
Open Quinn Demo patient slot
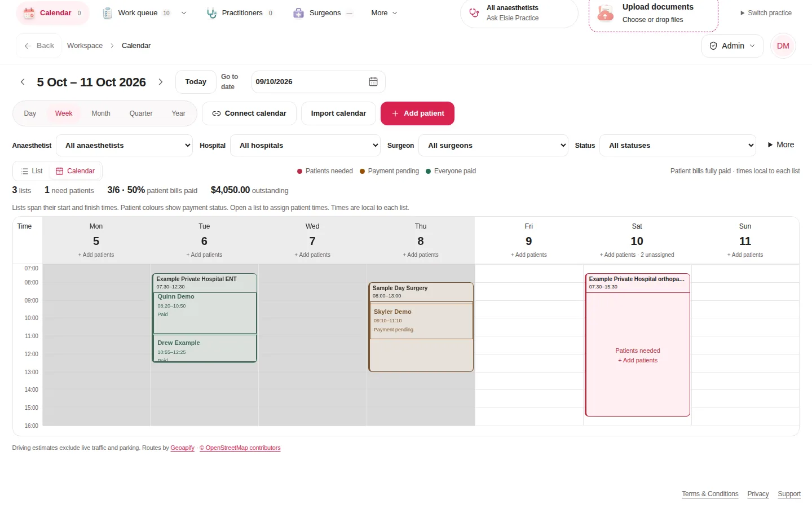[205, 313]
